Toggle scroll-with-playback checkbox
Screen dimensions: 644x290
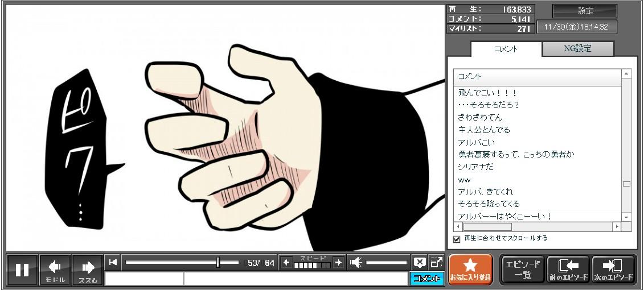coord(456,239)
